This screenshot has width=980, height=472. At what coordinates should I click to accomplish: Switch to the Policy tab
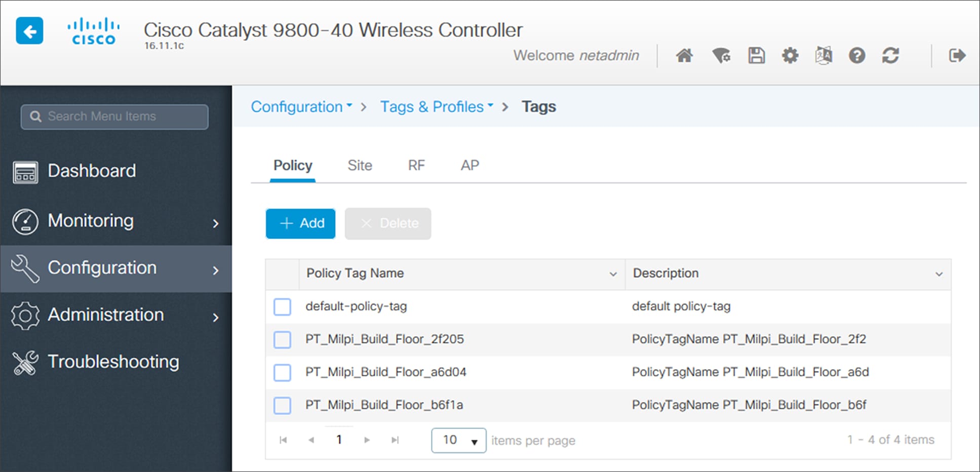(x=293, y=166)
